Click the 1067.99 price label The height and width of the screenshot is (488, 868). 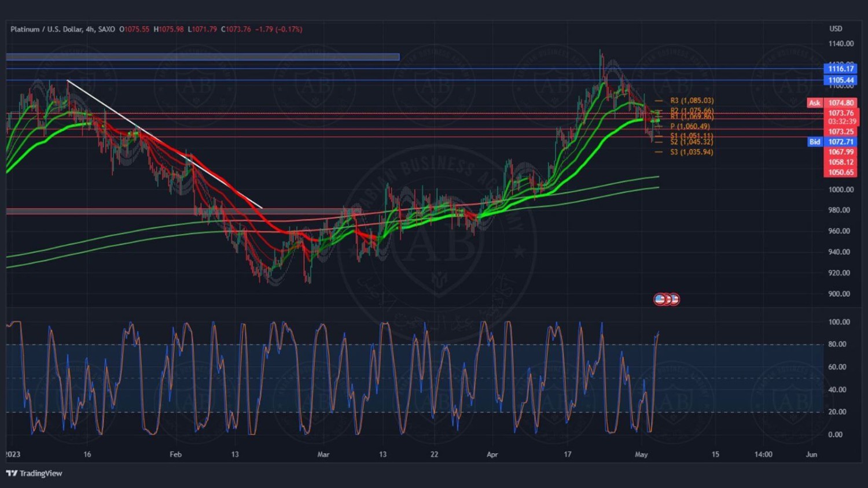tap(840, 152)
